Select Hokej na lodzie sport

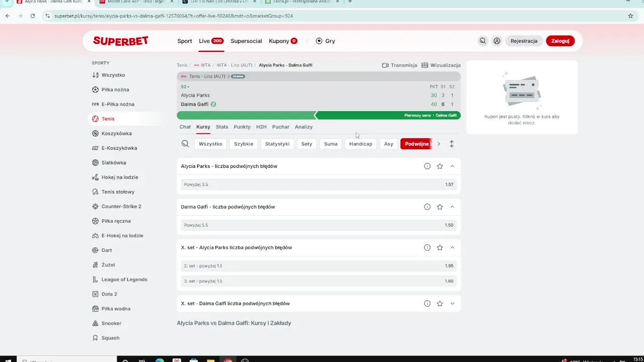120,177
